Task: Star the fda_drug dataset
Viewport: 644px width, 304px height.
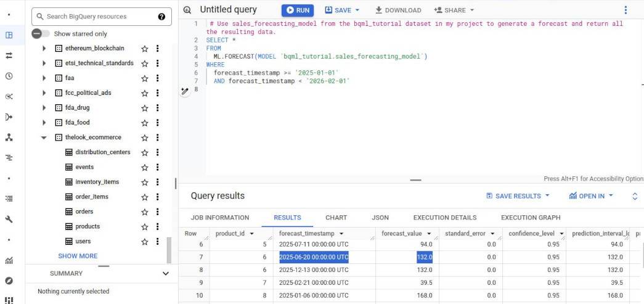Action: 145,108
